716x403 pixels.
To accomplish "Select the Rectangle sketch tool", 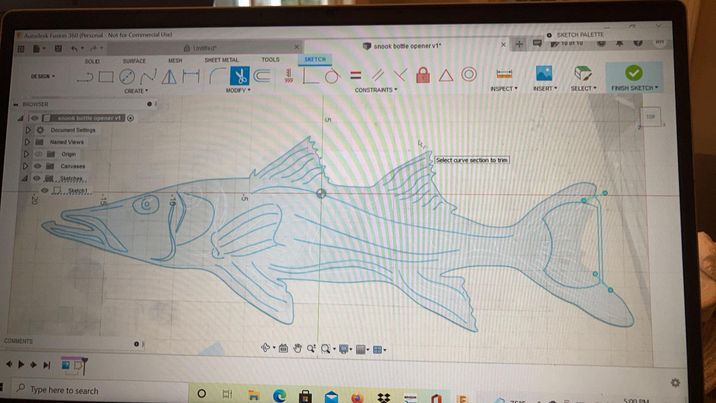I will tap(106, 77).
